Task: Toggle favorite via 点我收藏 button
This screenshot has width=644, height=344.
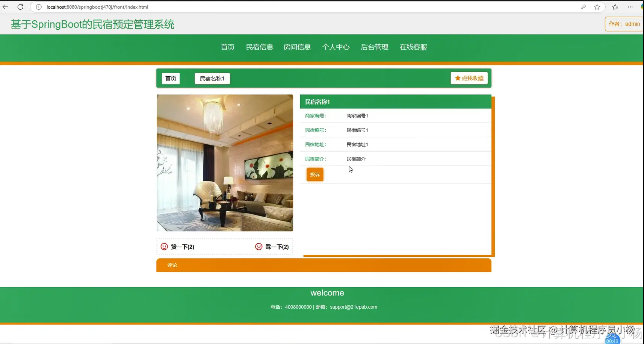Action: click(x=469, y=78)
